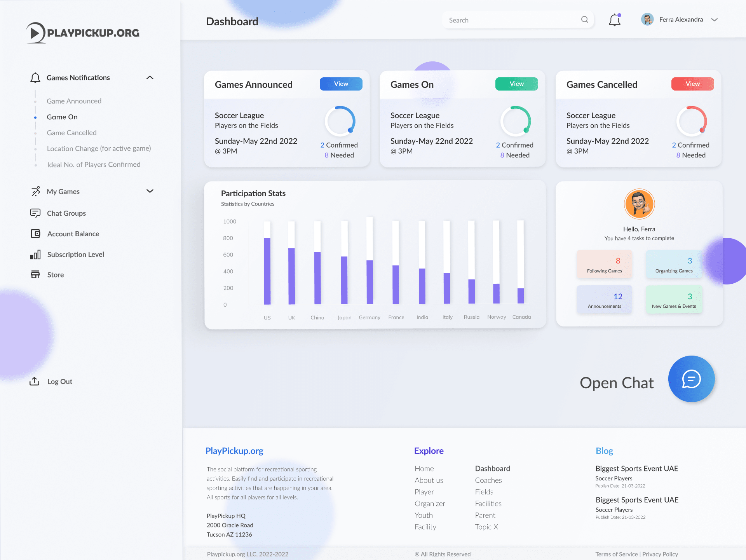Open first Biggest Sports Event UAE post
Viewport: 746px width, 560px height.
coord(637,469)
